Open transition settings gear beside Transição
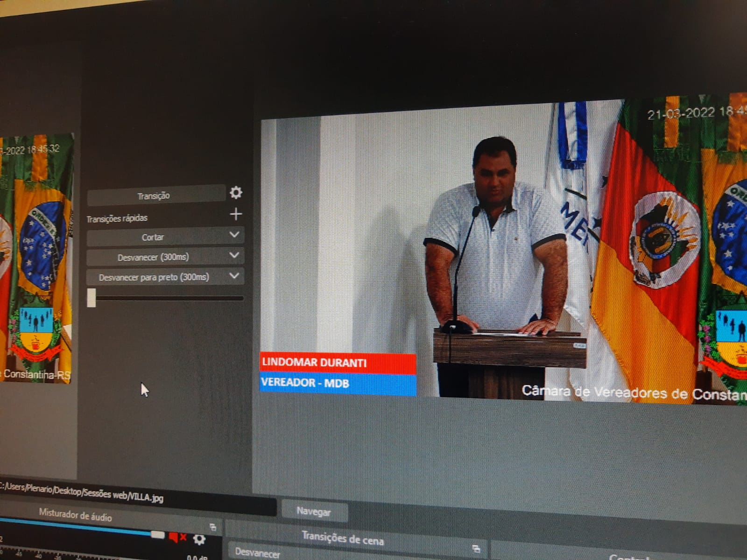This screenshot has height=560, width=747. coord(236,192)
